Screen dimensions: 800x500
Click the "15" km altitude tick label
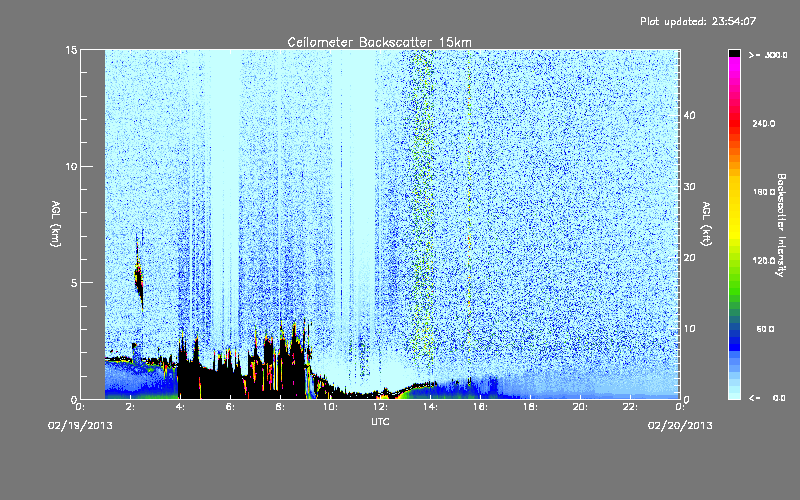click(x=71, y=50)
